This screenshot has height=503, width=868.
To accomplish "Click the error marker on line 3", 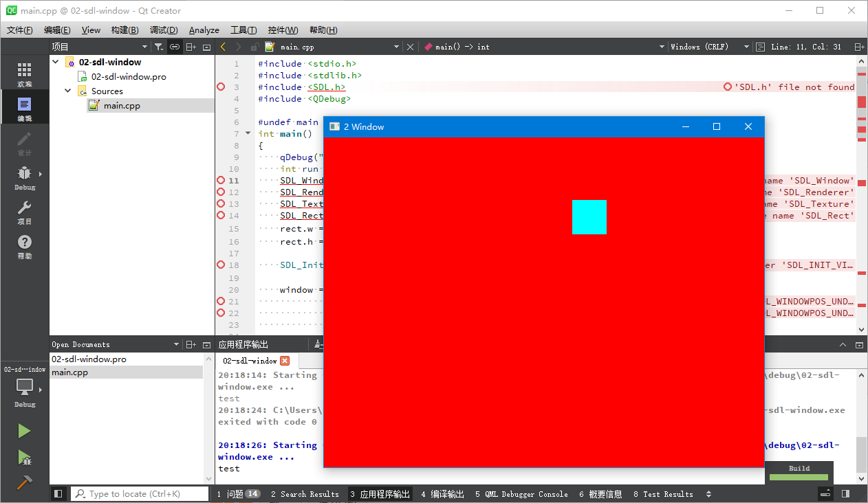I will pos(221,87).
